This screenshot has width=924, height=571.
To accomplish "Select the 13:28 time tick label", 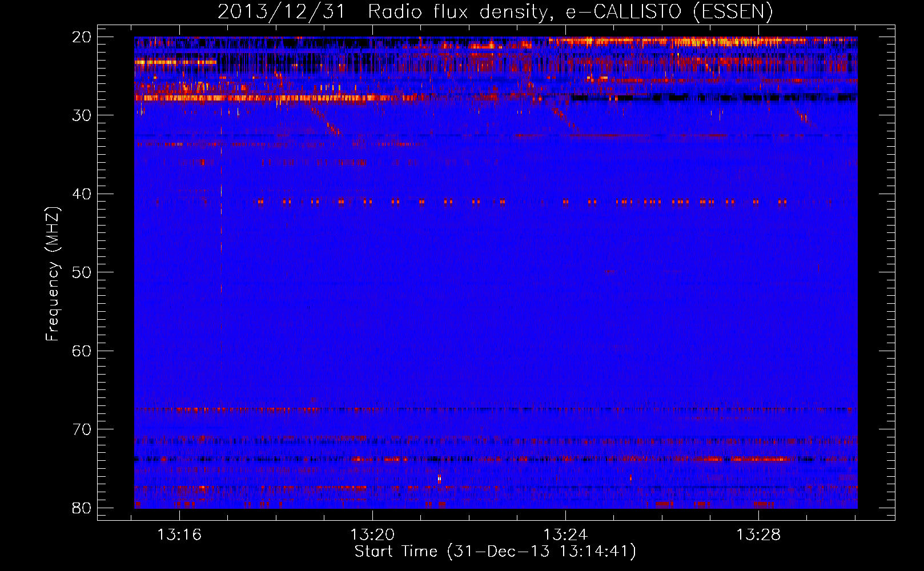I will tap(758, 535).
